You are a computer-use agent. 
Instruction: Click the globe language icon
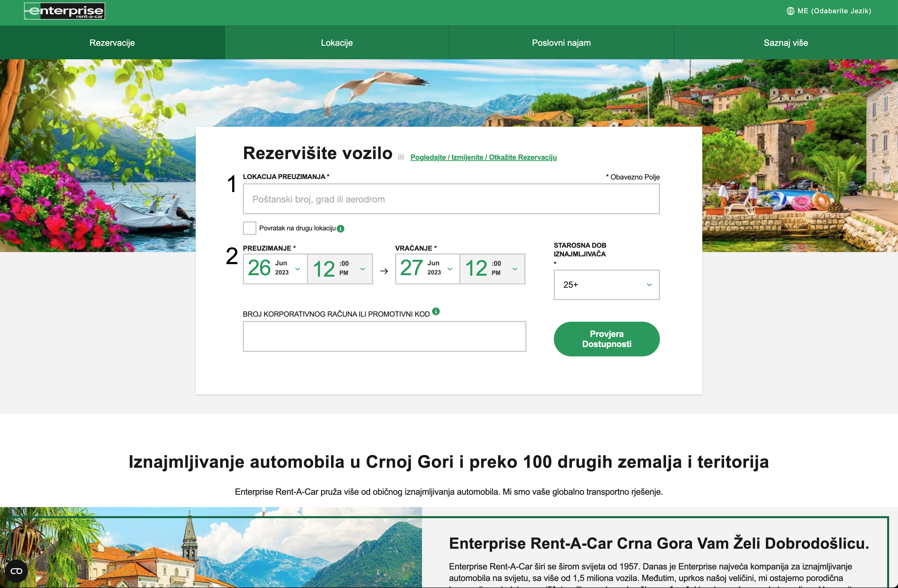click(790, 11)
